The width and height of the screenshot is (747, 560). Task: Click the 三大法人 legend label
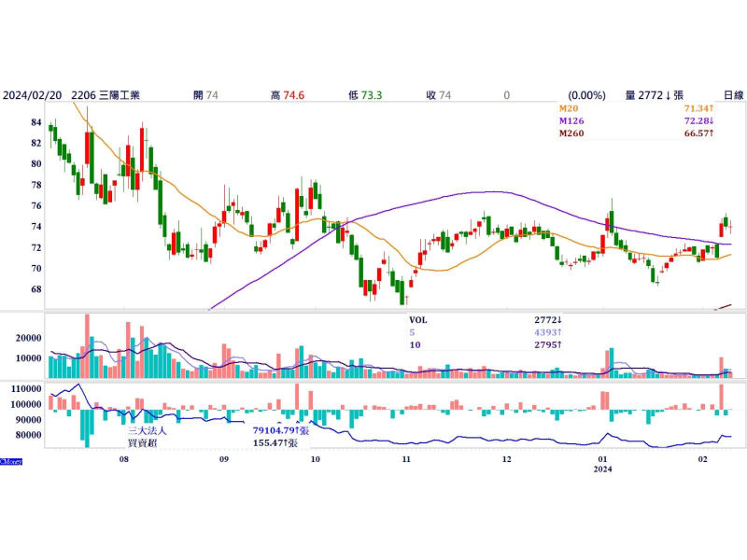tap(148, 431)
